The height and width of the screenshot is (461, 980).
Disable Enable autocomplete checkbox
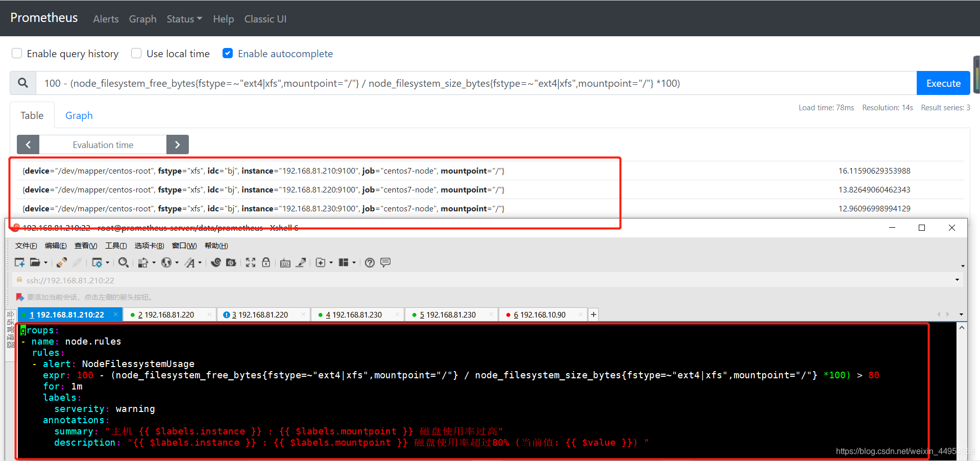(228, 53)
